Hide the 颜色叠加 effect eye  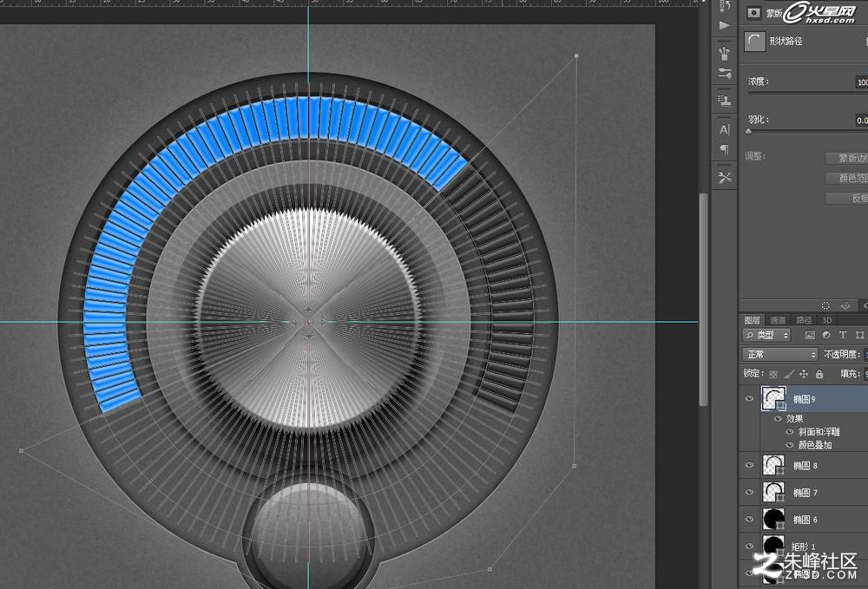pyautogui.click(x=790, y=445)
